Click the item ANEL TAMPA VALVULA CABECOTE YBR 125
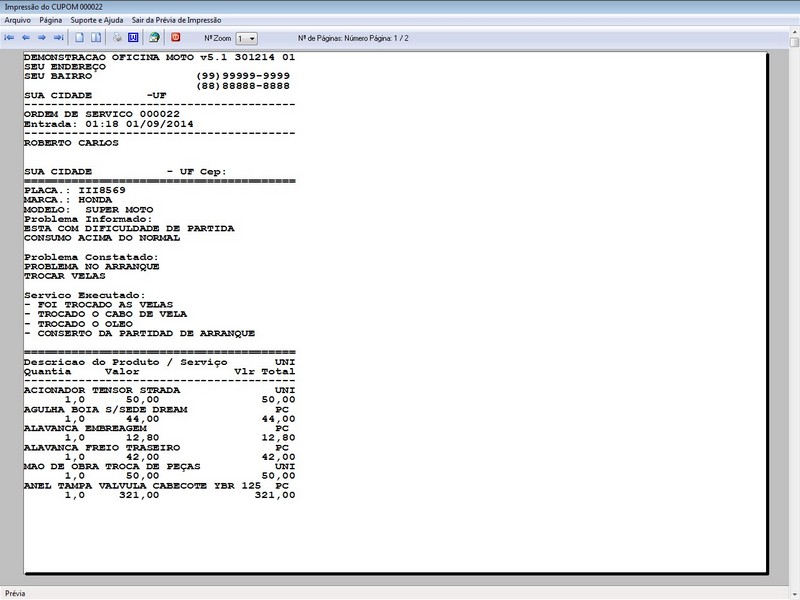The width and height of the screenshot is (800, 600). (142, 486)
